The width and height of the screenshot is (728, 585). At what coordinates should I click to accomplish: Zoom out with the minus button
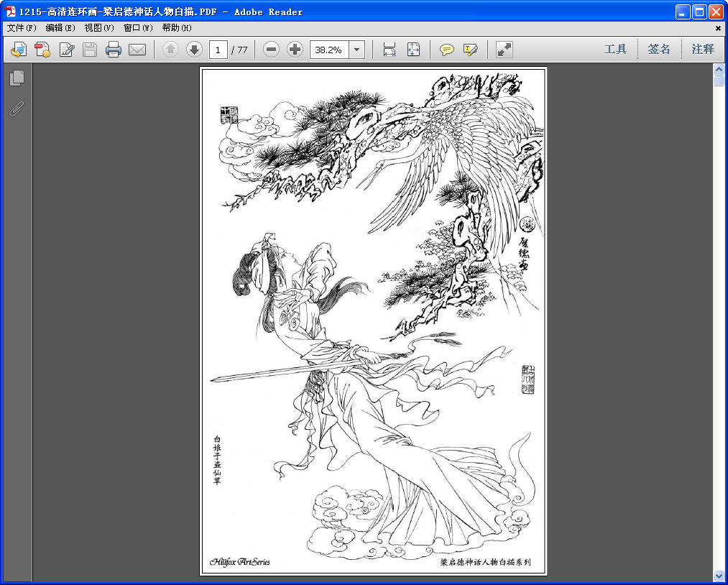pos(271,49)
